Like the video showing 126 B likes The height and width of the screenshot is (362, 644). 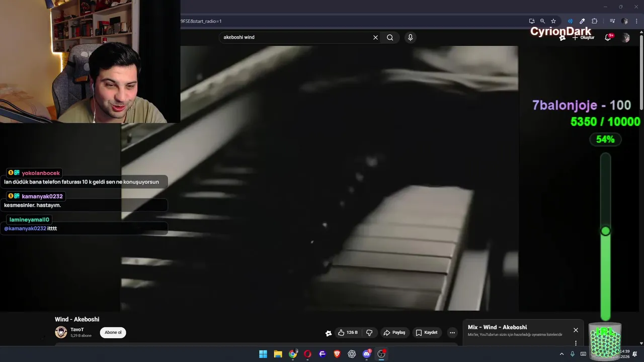coord(348,332)
